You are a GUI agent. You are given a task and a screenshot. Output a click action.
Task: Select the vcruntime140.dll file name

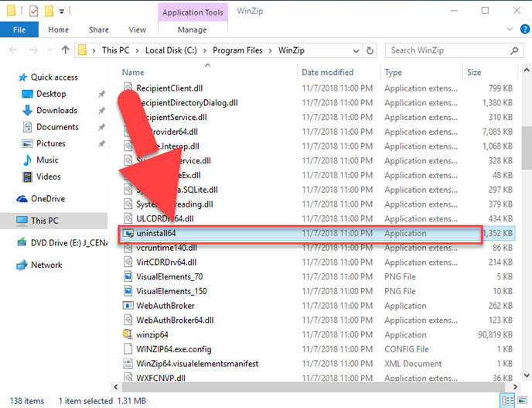166,248
